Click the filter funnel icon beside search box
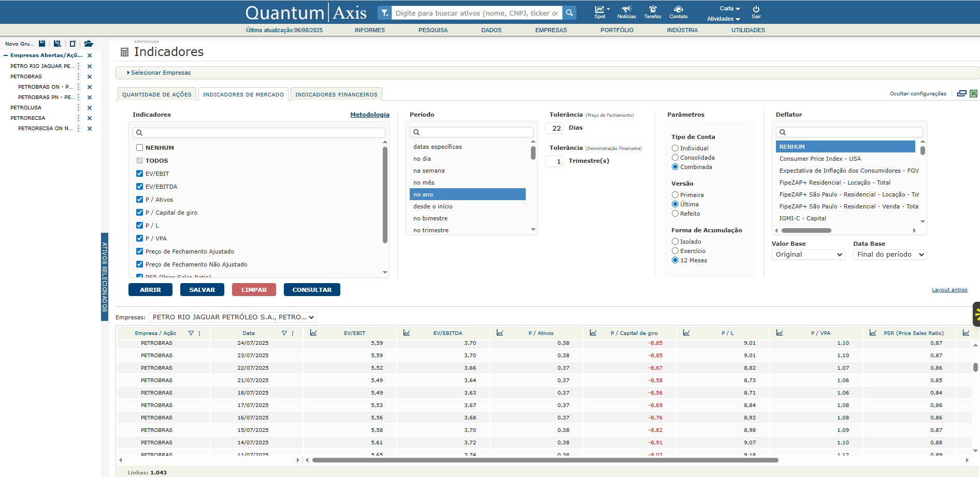Screen dimensions: 980x477 click(x=384, y=13)
